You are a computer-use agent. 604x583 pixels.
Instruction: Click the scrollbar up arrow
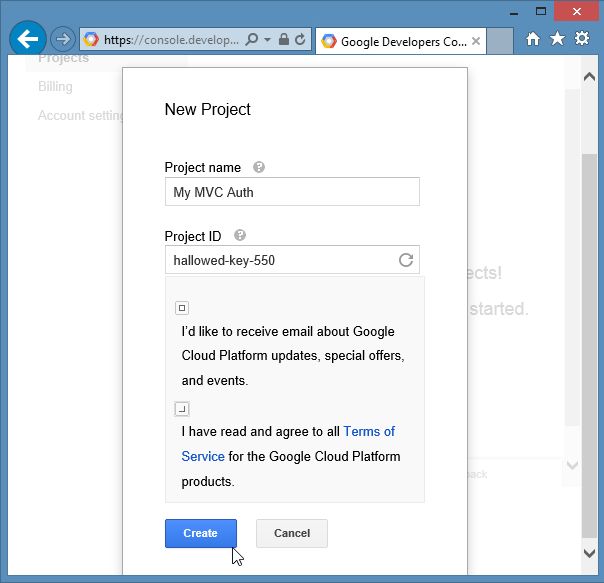click(589, 77)
